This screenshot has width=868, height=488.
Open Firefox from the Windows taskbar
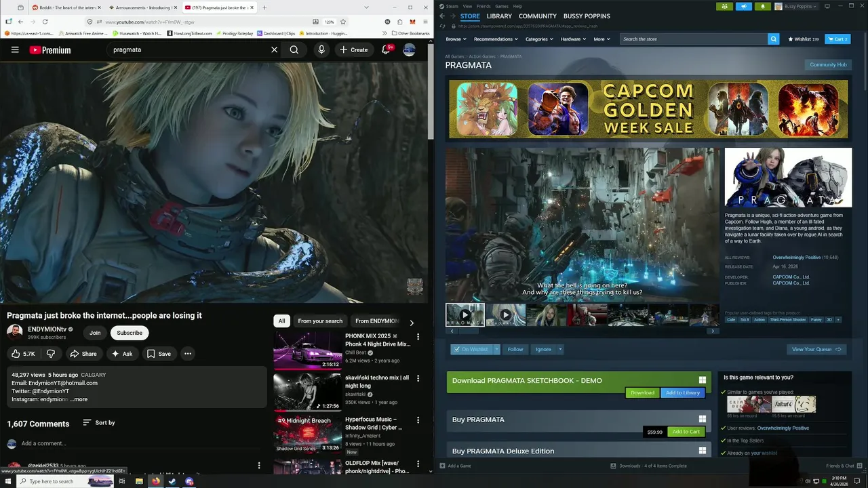click(155, 481)
